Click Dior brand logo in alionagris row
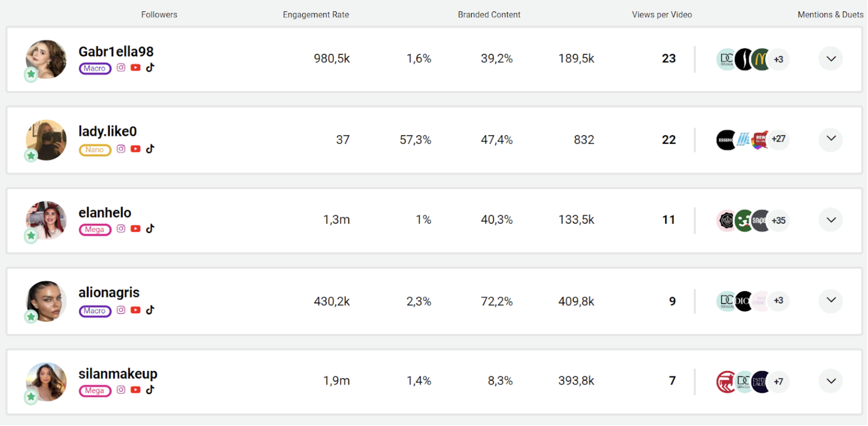Screen dimensions: 868x426 [x=744, y=301]
